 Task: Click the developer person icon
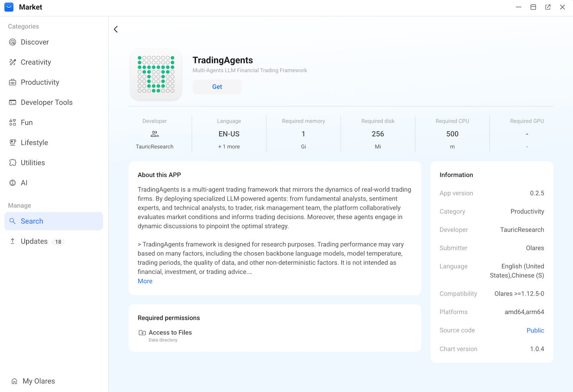click(x=155, y=134)
